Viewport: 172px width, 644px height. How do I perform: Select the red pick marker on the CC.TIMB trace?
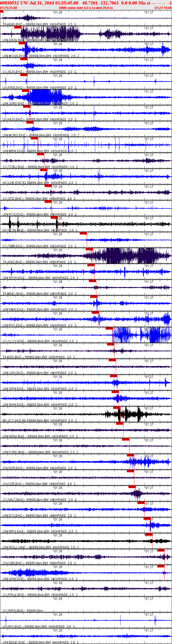[x=83, y=233]
